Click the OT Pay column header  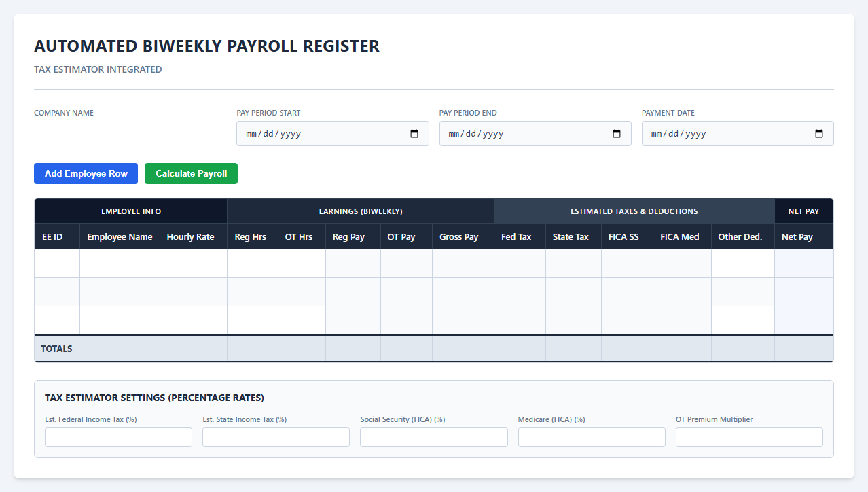[407, 236]
